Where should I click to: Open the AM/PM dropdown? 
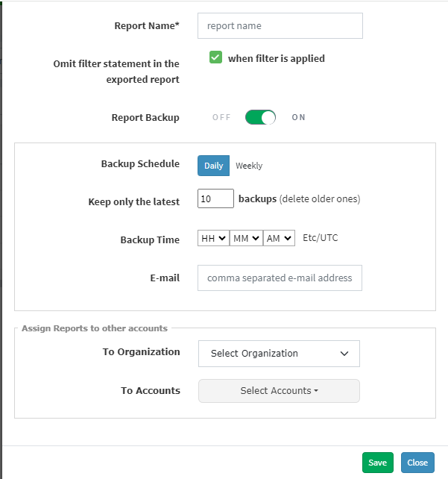(279, 238)
